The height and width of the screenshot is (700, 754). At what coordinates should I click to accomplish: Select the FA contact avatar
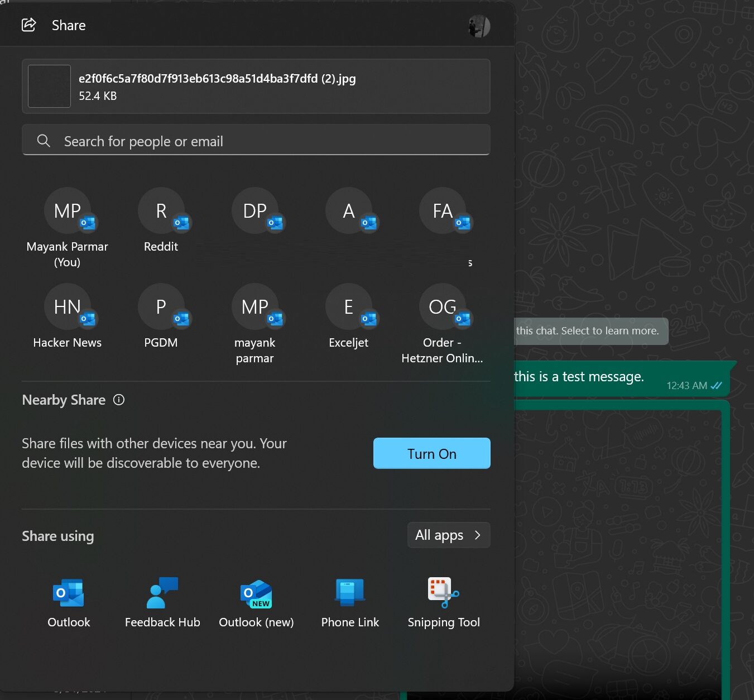click(x=443, y=211)
